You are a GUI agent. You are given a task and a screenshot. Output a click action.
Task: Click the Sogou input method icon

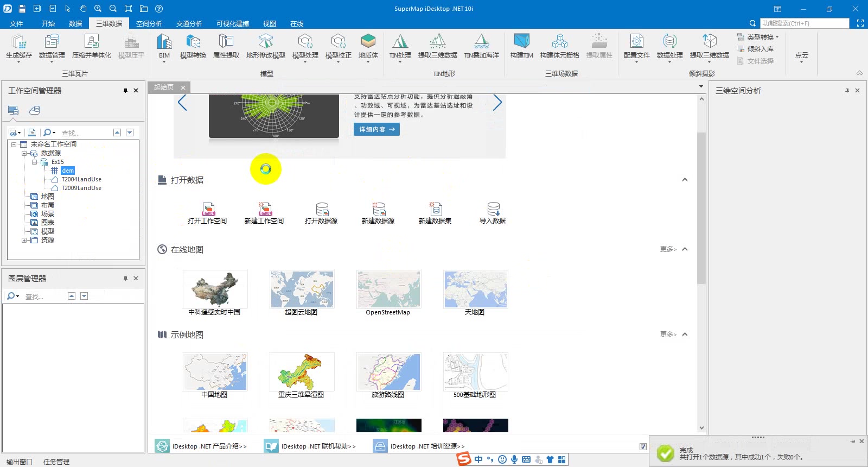tap(464, 459)
